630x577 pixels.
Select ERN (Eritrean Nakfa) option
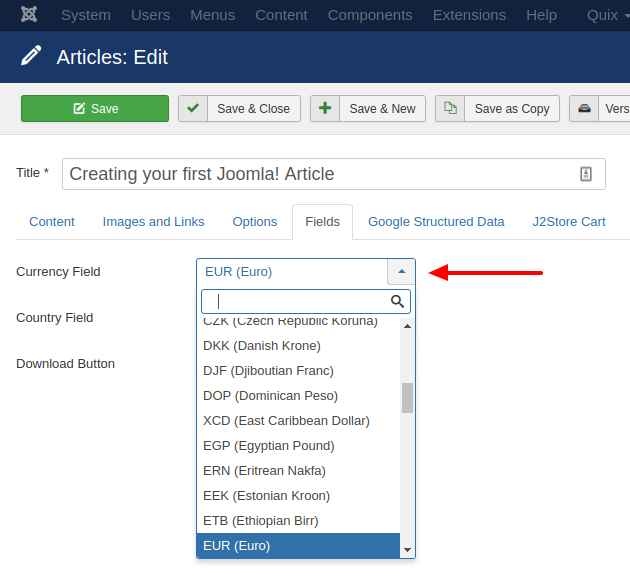point(298,471)
